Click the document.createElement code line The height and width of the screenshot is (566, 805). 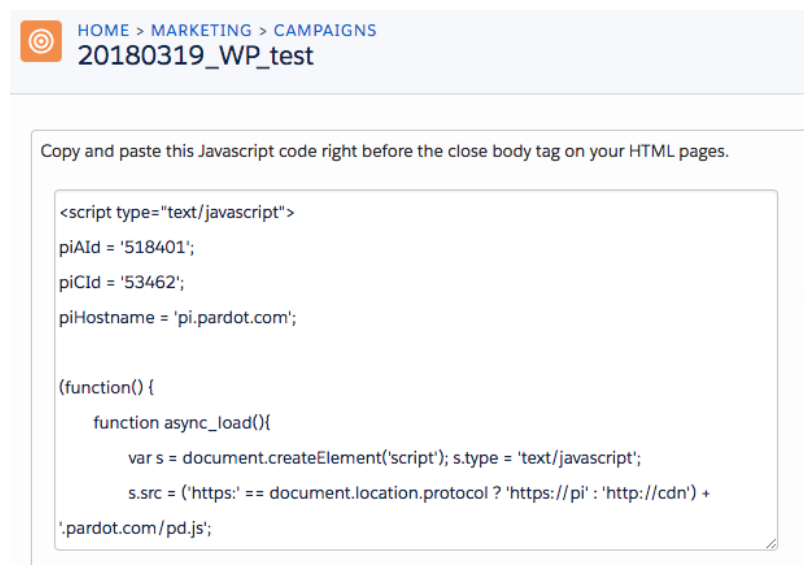pos(385,458)
